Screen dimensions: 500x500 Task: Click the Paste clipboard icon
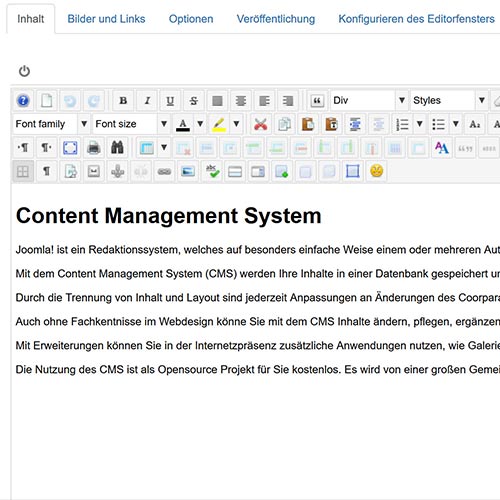click(308, 124)
